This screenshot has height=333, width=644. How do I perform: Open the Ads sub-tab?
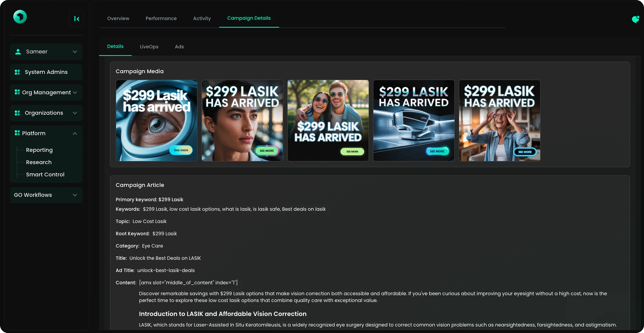[179, 46]
